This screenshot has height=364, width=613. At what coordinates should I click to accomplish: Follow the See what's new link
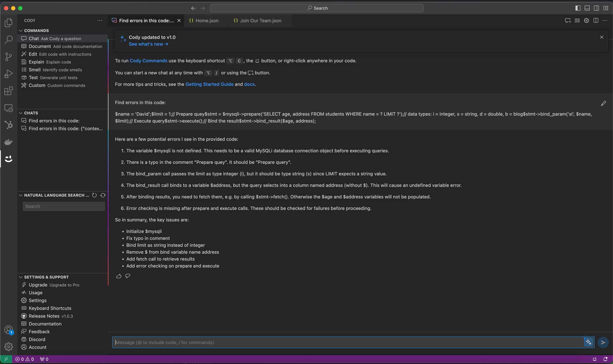click(148, 44)
